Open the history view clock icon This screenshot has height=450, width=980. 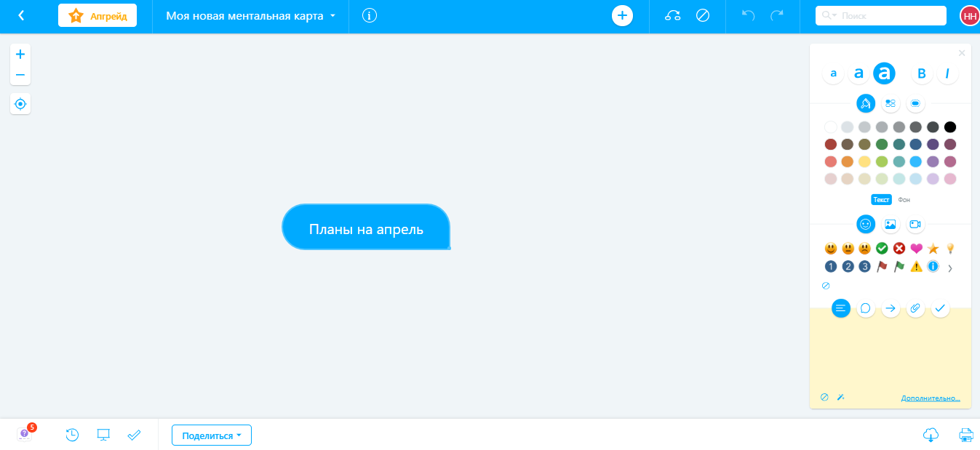72,435
